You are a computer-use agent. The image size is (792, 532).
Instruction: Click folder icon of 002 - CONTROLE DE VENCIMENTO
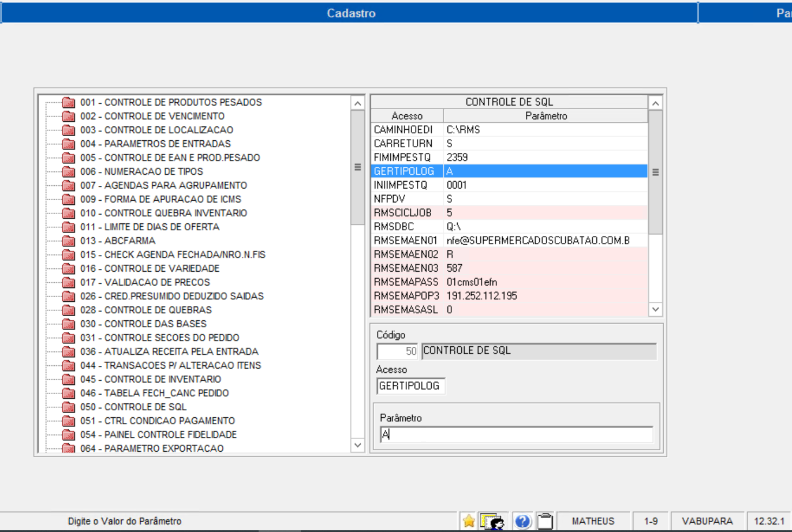point(69,117)
